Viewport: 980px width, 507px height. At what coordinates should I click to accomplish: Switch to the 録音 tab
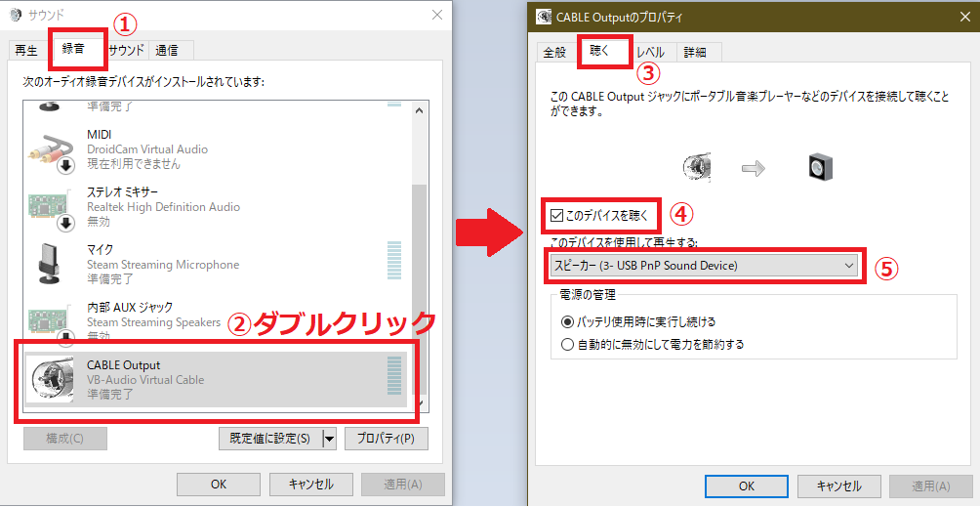pyautogui.click(x=74, y=48)
